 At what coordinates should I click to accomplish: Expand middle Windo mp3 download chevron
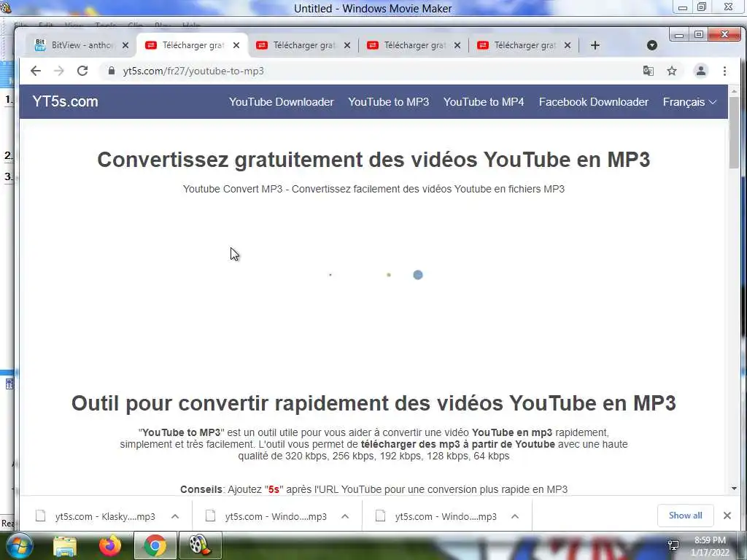coord(345,516)
